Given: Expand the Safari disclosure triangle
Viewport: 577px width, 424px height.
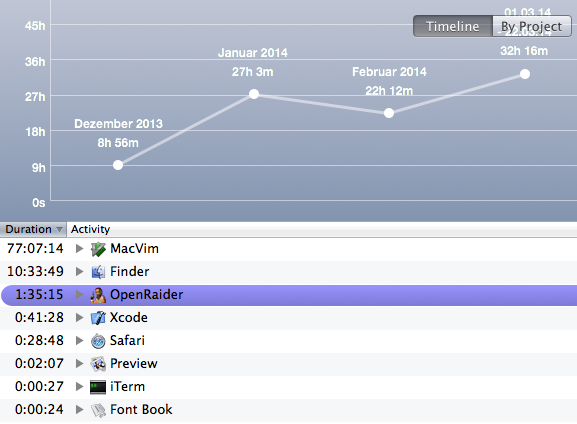Looking at the screenshot, I should pyautogui.click(x=79, y=340).
